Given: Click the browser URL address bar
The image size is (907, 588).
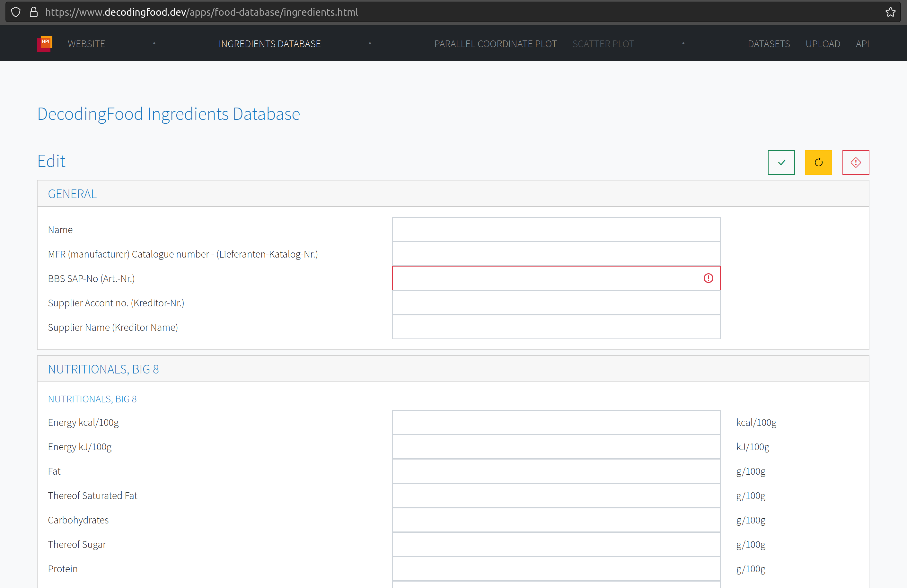Looking at the screenshot, I should 457,12.
